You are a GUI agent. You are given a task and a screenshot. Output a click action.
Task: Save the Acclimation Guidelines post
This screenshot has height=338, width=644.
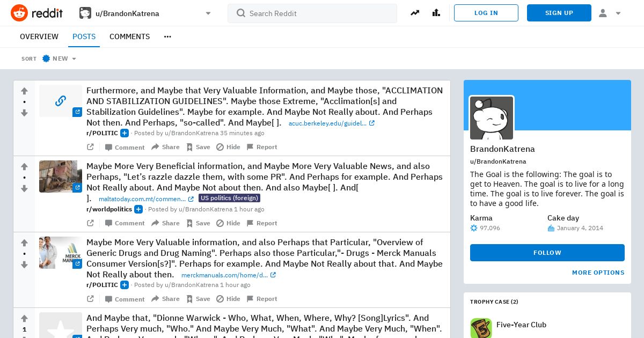pyautogui.click(x=198, y=147)
